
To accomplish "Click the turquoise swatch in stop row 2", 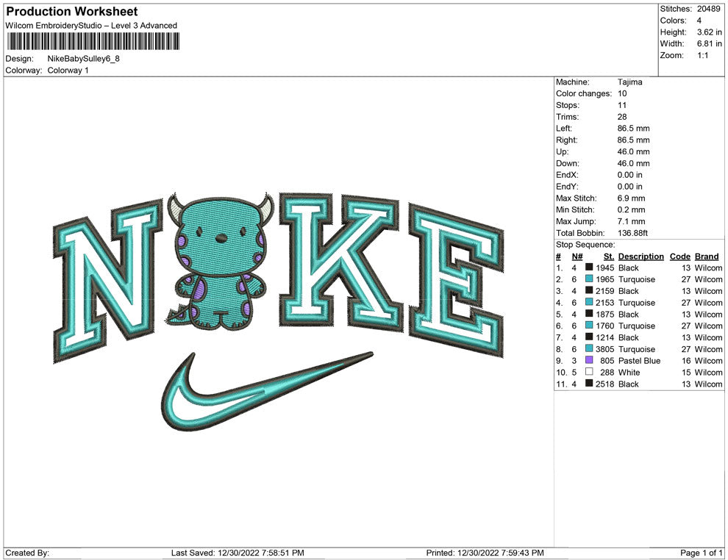I will pos(589,279).
